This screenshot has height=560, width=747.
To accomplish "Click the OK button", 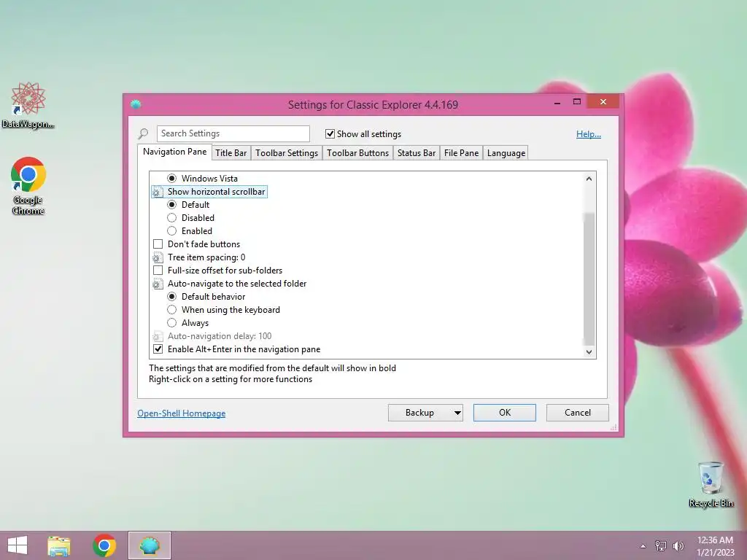I will pos(505,413).
